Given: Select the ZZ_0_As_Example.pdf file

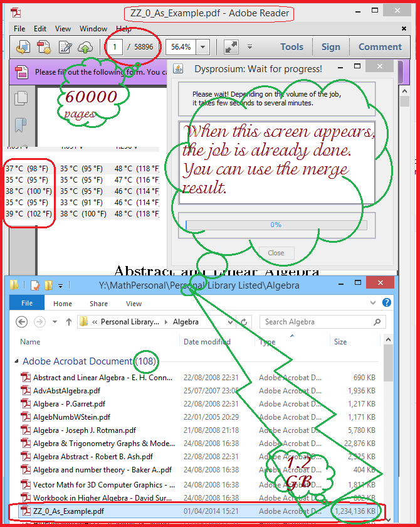Looking at the screenshot, I should coord(197,511).
